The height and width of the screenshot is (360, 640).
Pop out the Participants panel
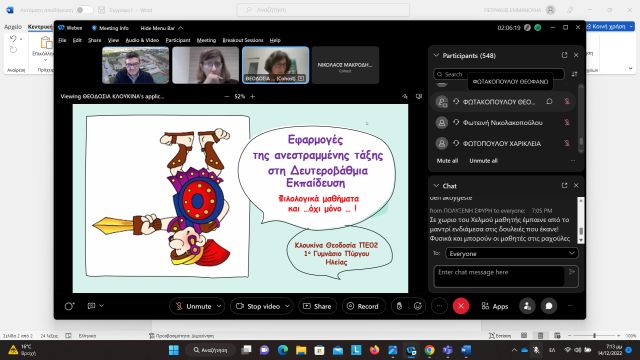(564, 55)
